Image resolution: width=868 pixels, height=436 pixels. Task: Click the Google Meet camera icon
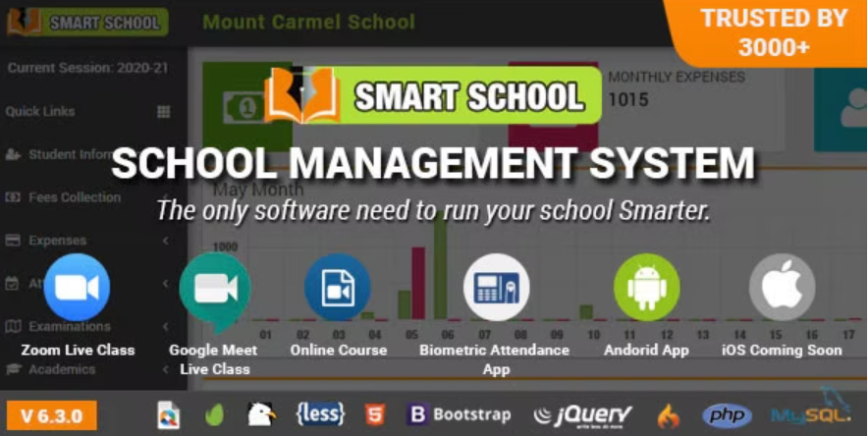pyautogui.click(x=215, y=291)
